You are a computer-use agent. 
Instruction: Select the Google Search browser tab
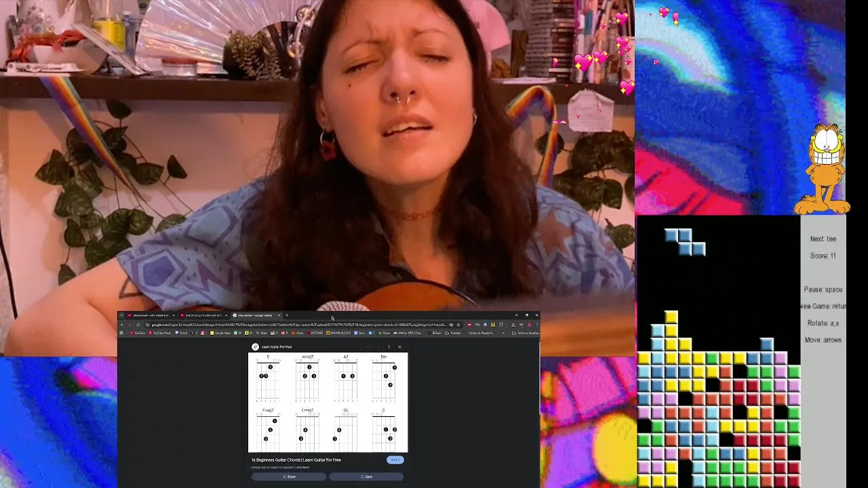coord(256,315)
